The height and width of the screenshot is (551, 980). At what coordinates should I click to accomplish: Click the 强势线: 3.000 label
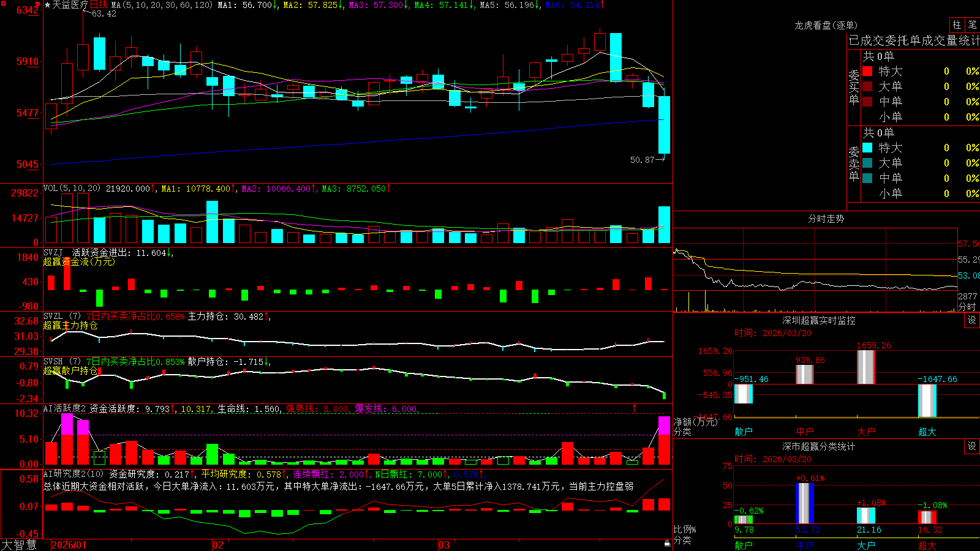click(318, 409)
